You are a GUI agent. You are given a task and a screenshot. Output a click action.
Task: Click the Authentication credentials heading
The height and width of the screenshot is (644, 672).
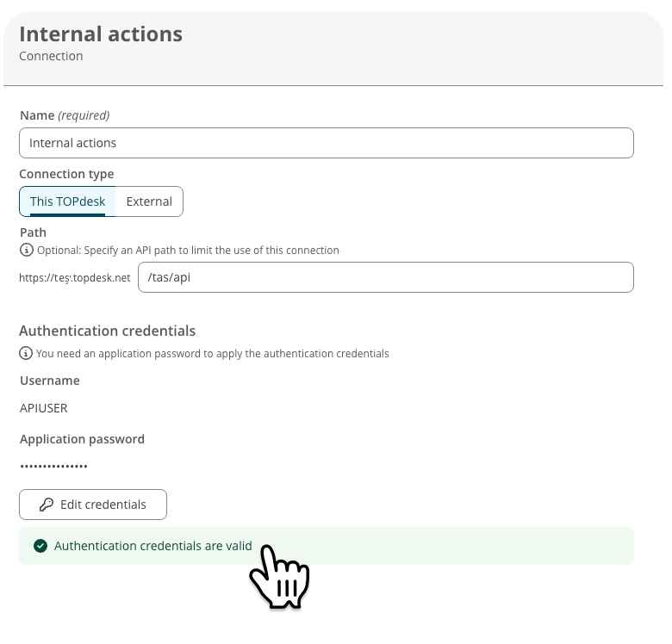tap(107, 331)
